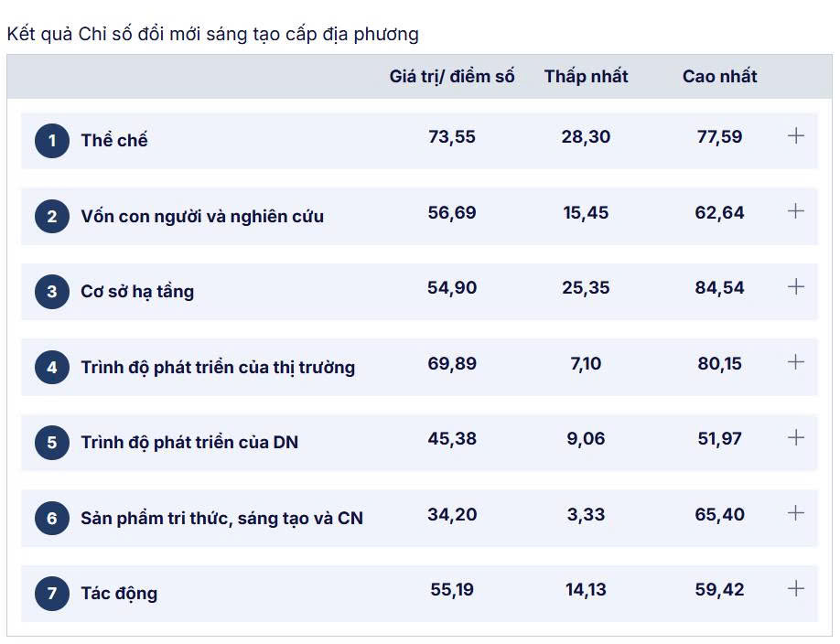The width and height of the screenshot is (840, 644).
Task: Select the number 3 circle badge
Action: tap(52, 292)
